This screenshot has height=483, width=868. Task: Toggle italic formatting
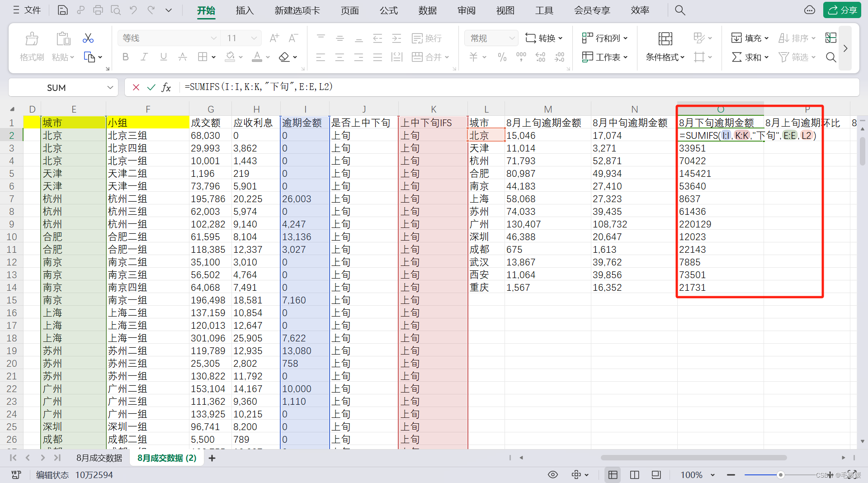click(x=144, y=57)
